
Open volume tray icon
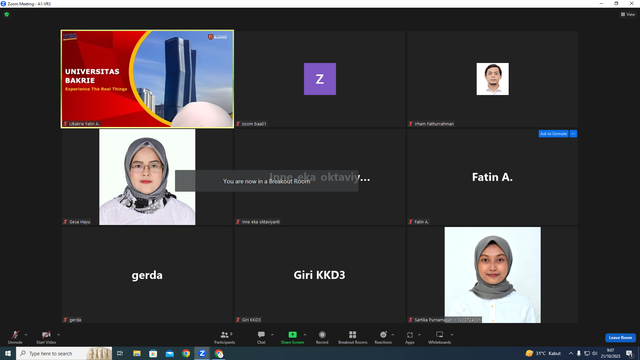pos(594,353)
